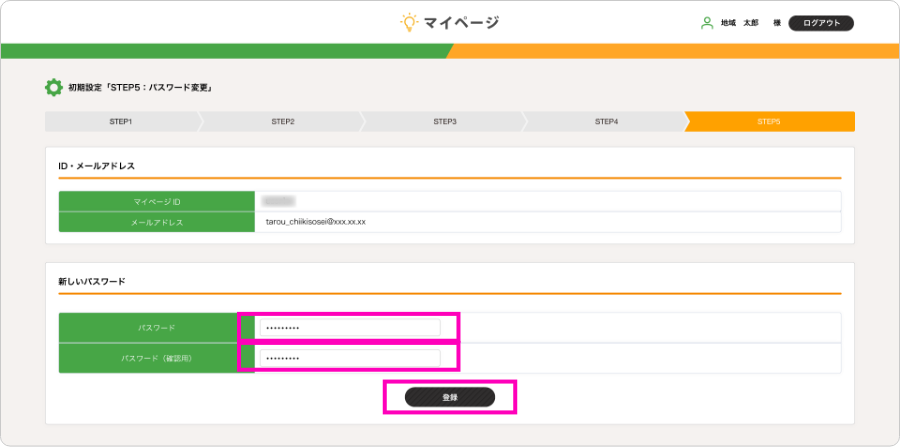Click the green gear settings icon

54,88
